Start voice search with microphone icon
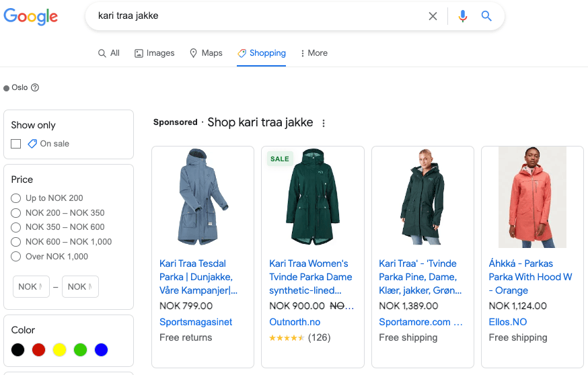Image resolution: width=588 pixels, height=375 pixels. click(x=463, y=16)
